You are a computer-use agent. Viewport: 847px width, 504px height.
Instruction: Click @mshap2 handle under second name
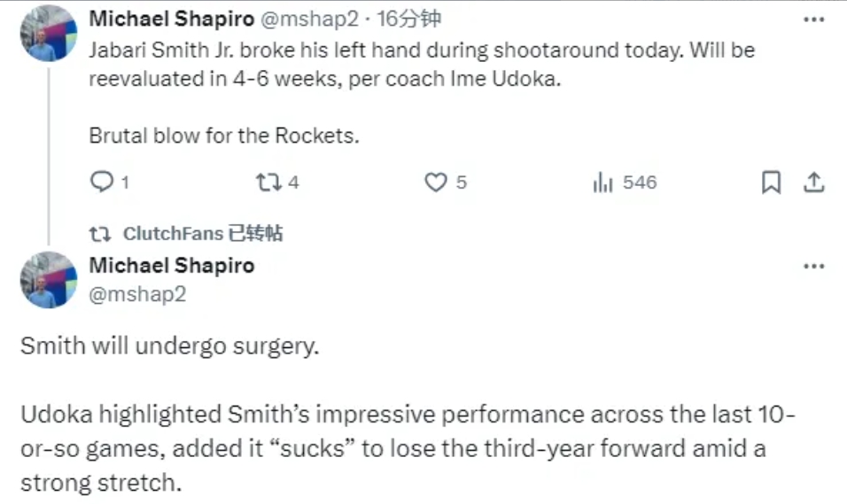[137, 293]
